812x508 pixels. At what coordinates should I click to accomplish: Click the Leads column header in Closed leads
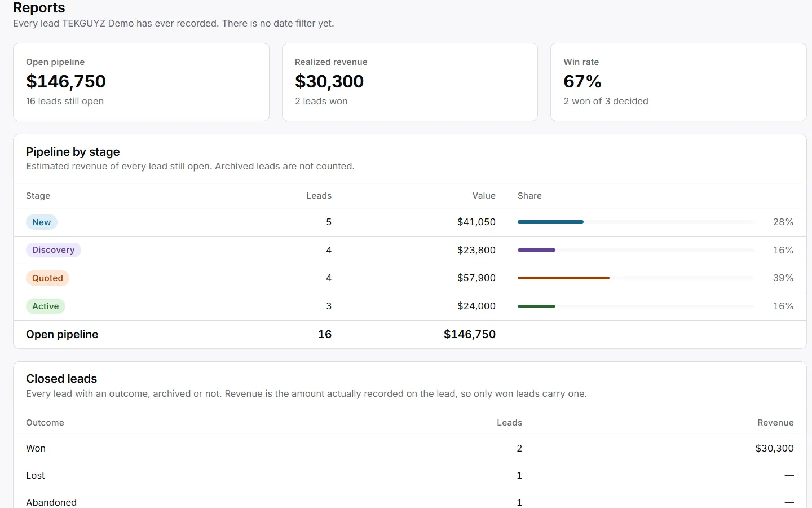pyautogui.click(x=510, y=423)
